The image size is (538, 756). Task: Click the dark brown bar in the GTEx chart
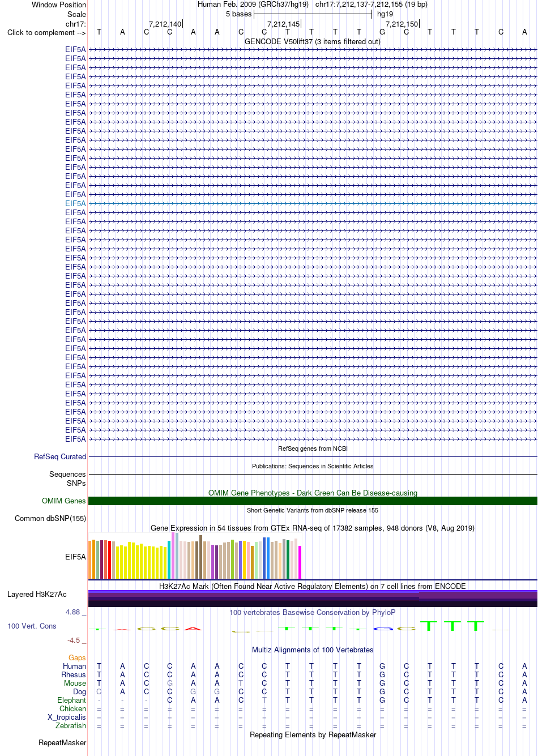click(x=200, y=557)
